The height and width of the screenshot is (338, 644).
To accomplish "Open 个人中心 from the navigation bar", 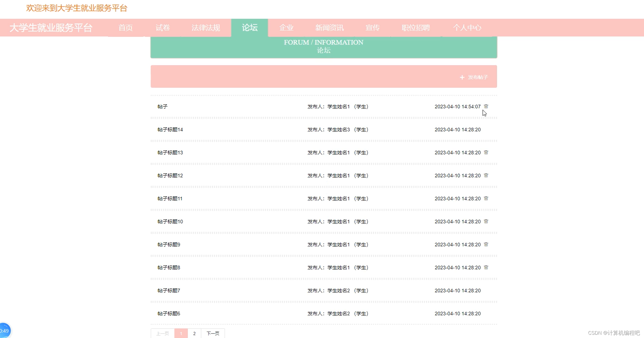I will (x=467, y=28).
